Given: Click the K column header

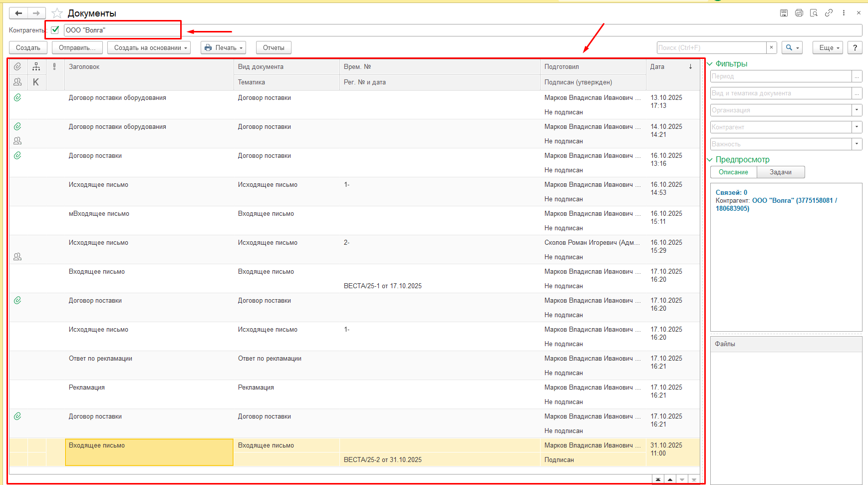Looking at the screenshot, I should pos(36,82).
